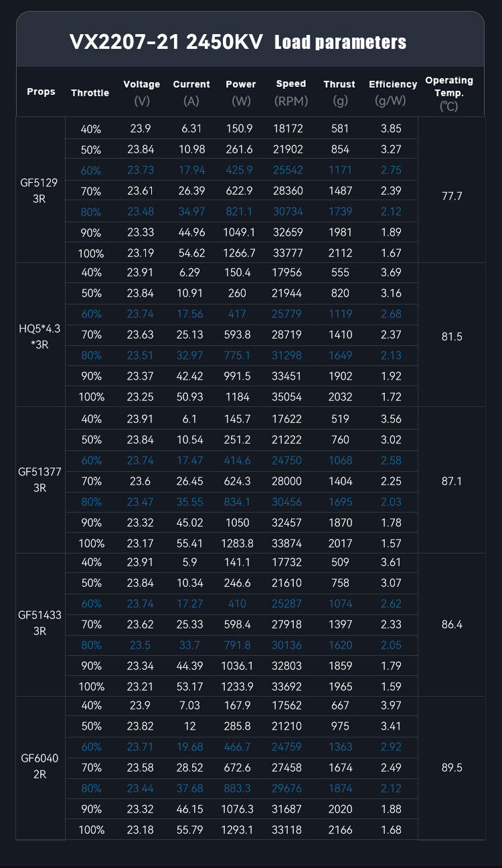Click the GF51377 3R prop label
The image size is (502, 868).
point(40,480)
